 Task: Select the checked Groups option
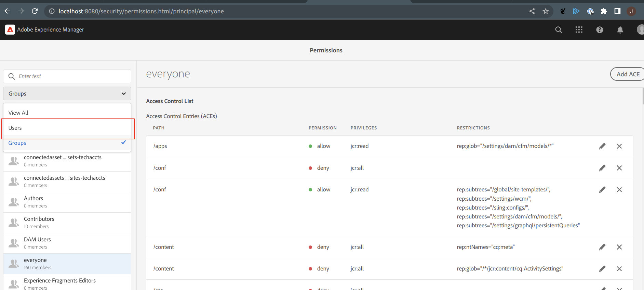tap(67, 143)
